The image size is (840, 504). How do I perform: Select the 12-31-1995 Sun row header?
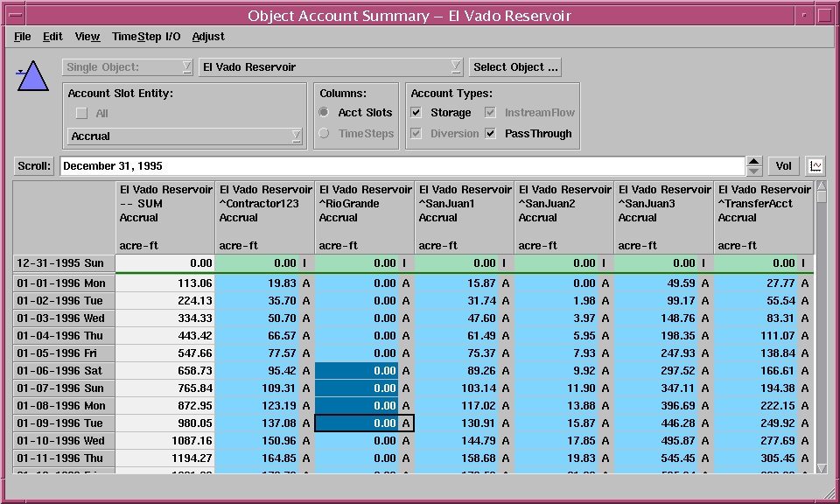(64, 263)
